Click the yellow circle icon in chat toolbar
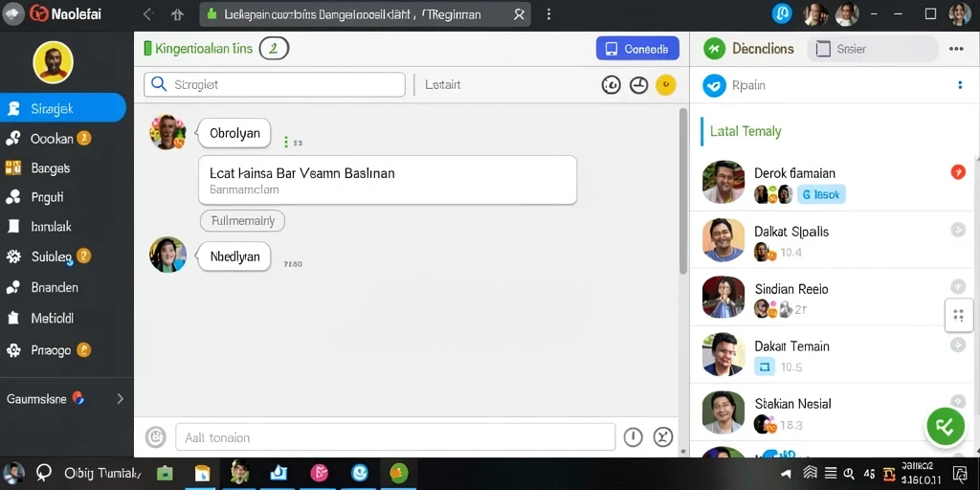The height and width of the screenshot is (490, 980). [x=666, y=85]
